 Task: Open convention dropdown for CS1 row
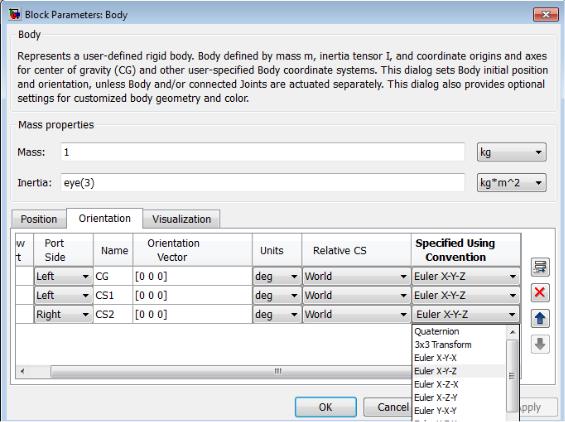coord(466,296)
